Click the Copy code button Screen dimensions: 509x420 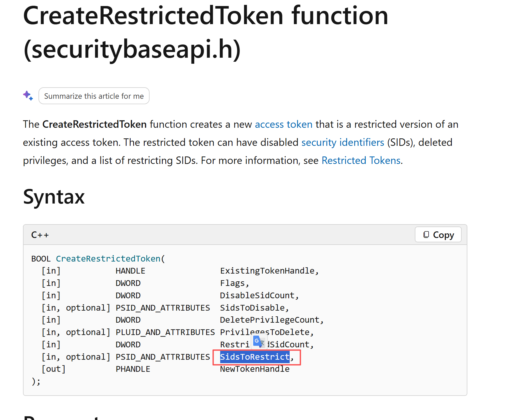438,235
